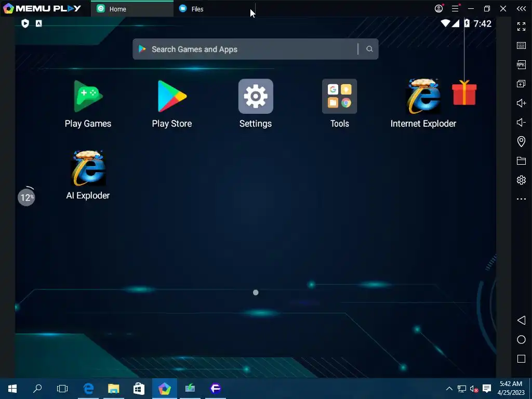Click the 7:42 Android clock
The height and width of the screenshot is (399, 532).
pos(482,23)
